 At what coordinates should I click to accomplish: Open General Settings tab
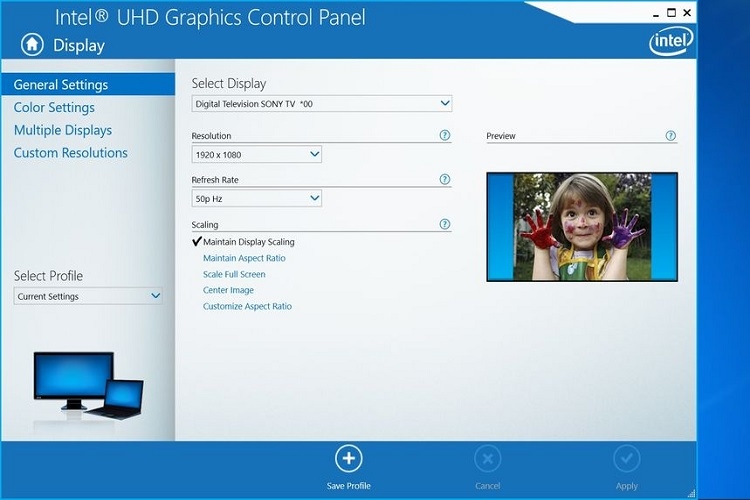pos(88,85)
